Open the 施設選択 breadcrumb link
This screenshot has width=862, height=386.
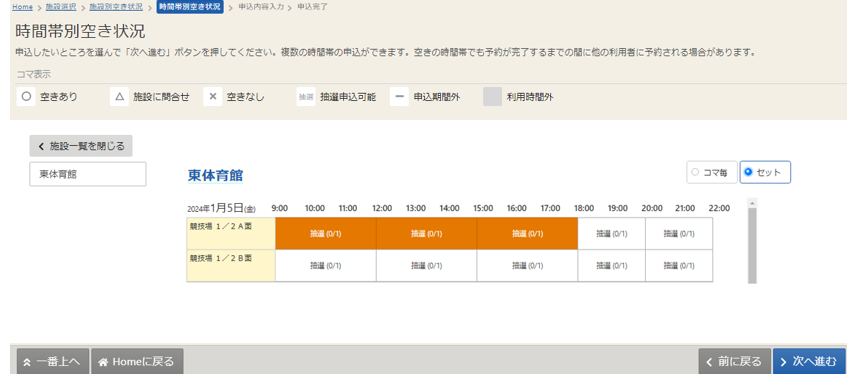pyautogui.click(x=61, y=7)
